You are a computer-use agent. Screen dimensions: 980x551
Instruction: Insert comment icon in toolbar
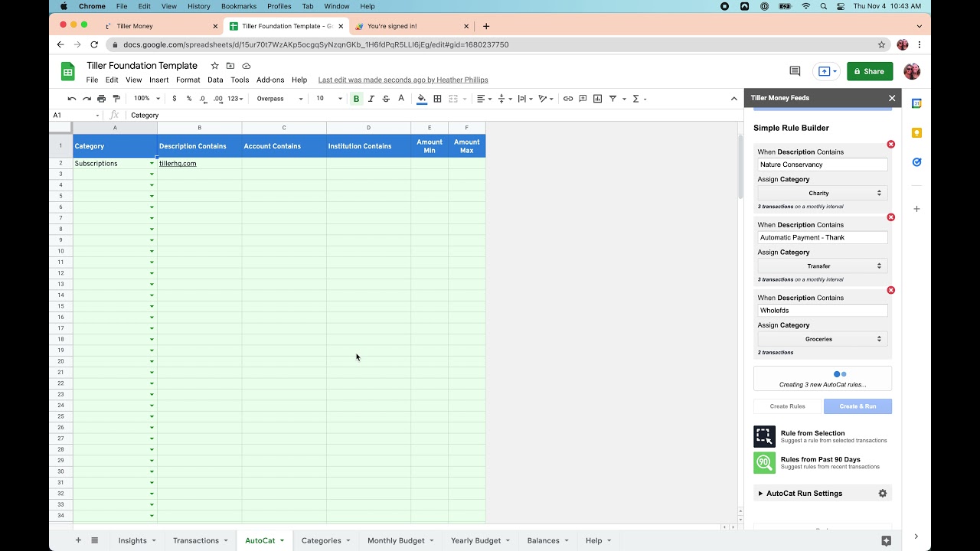583,99
